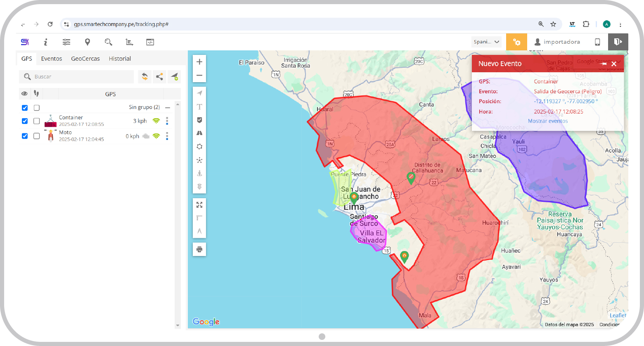Click the Mostrar eventos link
The height and width of the screenshot is (346, 644).
click(548, 121)
